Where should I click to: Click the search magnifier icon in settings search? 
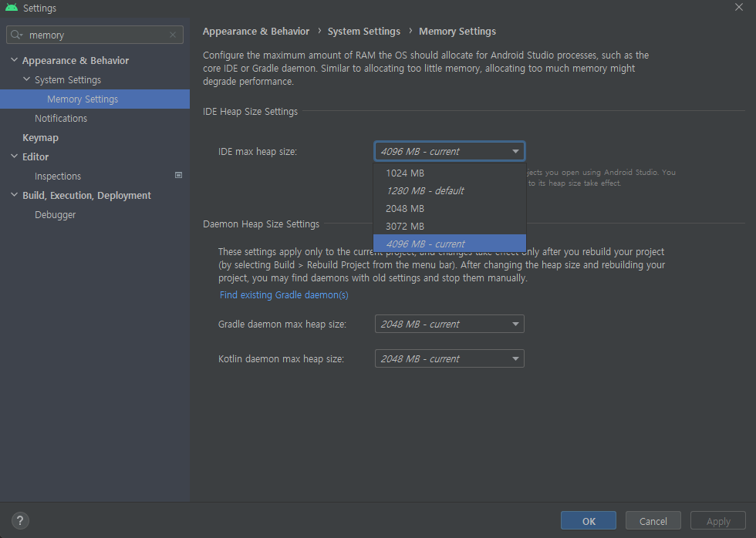[16, 35]
